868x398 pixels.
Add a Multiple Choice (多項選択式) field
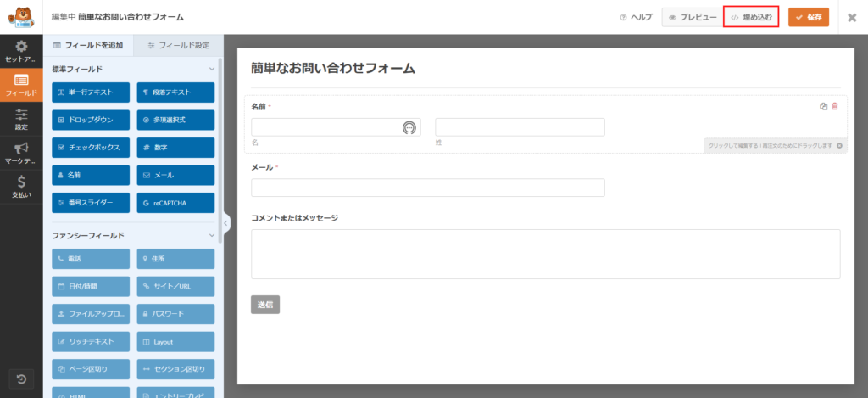coord(175,120)
